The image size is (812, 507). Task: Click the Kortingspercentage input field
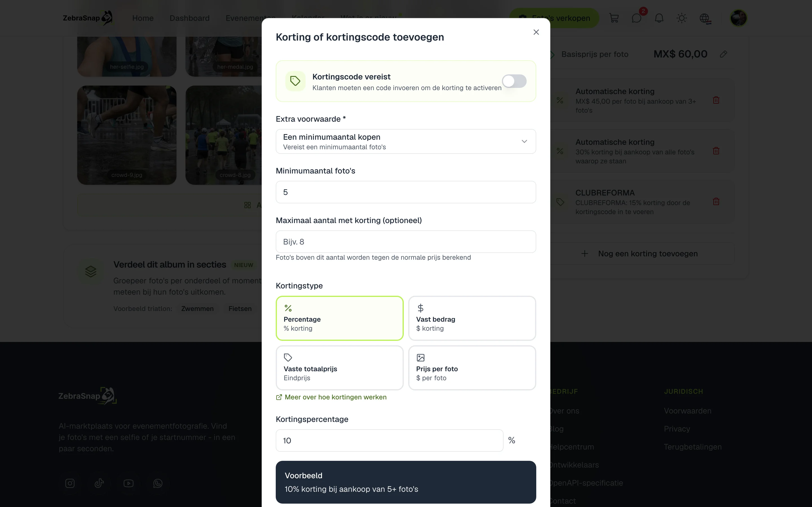[x=389, y=440]
